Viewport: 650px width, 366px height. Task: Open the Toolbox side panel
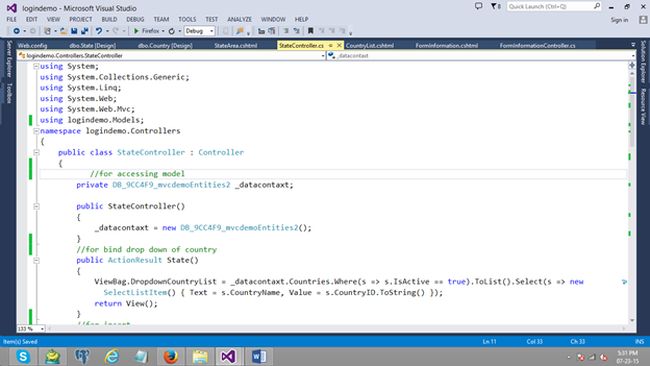(x=9, y=93)
